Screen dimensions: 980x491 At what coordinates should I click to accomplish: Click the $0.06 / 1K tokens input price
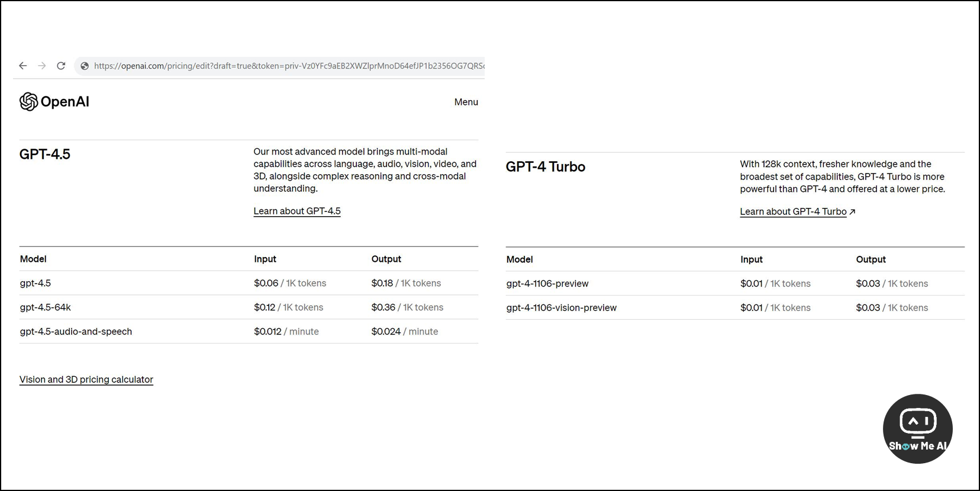tap(290, 283)
